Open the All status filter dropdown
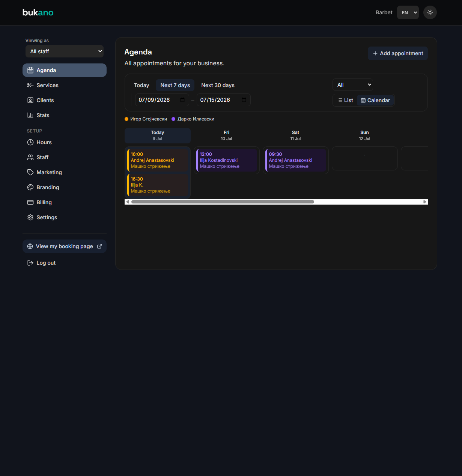The width and height of the screenshot is (462, 476). pyautogui.click(x=353, y=85)
